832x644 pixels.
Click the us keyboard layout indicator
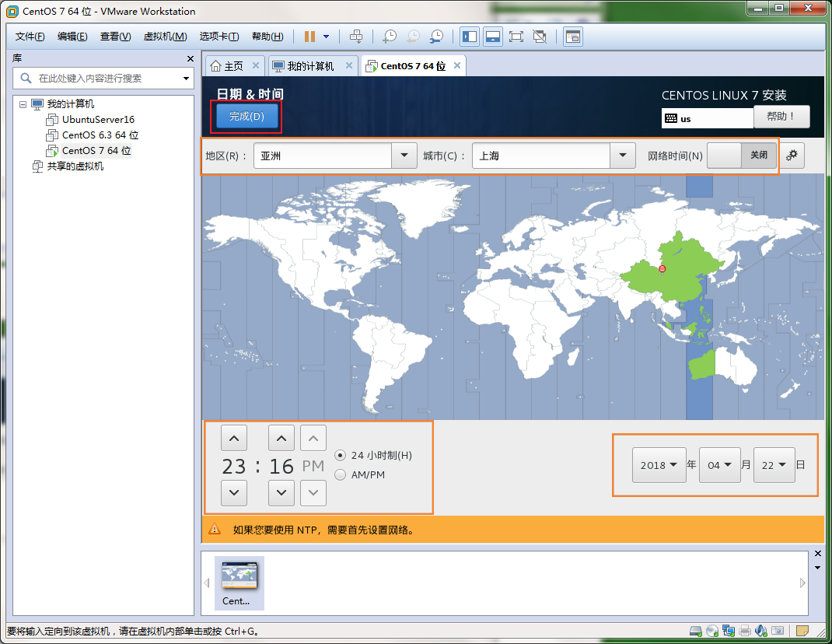tap(707, 118)
